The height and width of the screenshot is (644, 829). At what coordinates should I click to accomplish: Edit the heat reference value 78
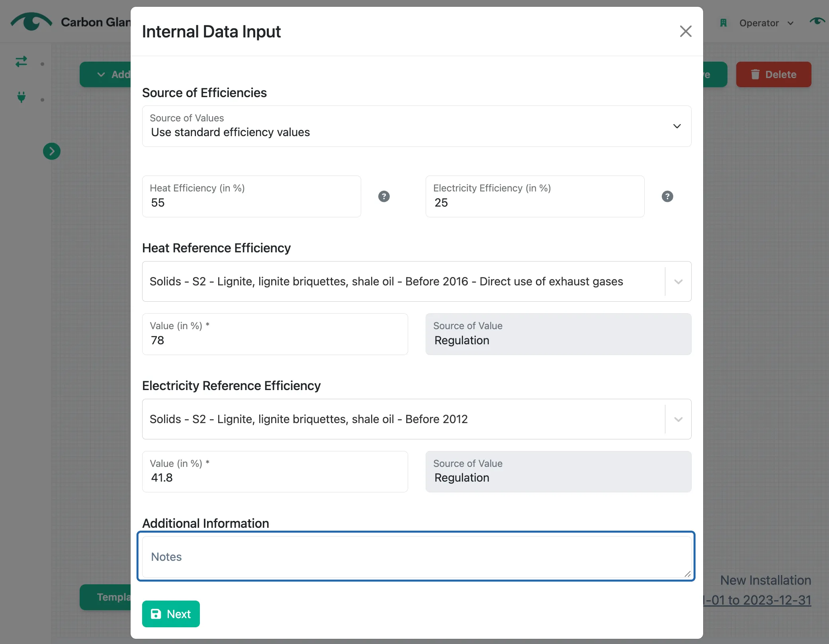(x=275, y=334)
